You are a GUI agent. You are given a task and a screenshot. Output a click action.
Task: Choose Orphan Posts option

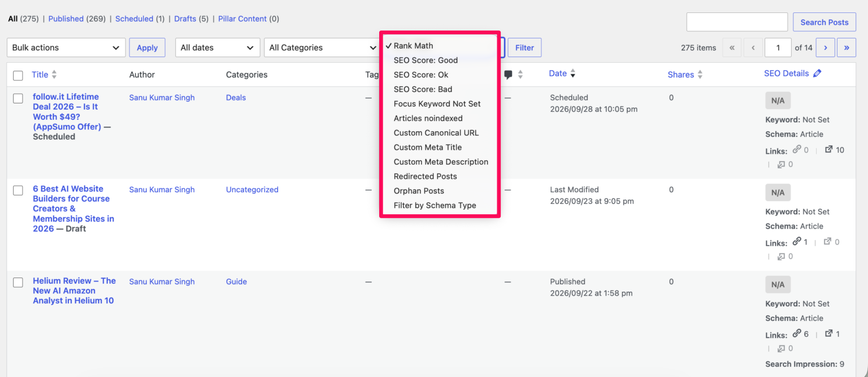click(x=440, y=191)
